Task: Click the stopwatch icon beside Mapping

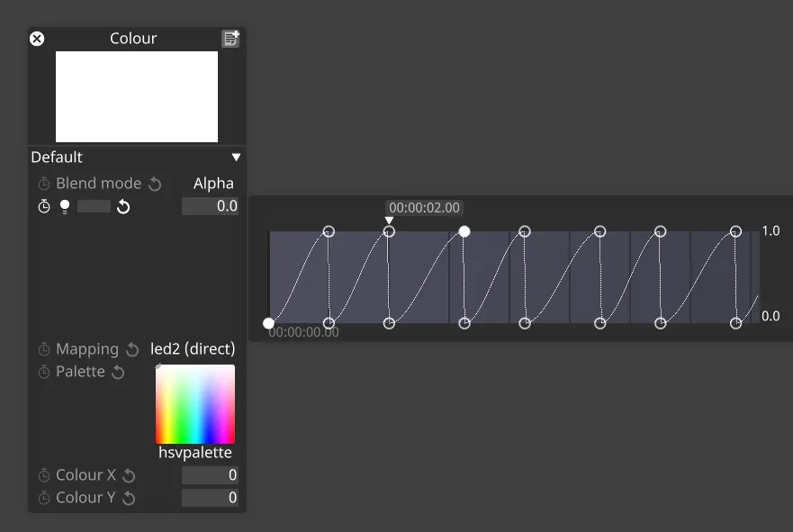Action: tap(42, 349)
